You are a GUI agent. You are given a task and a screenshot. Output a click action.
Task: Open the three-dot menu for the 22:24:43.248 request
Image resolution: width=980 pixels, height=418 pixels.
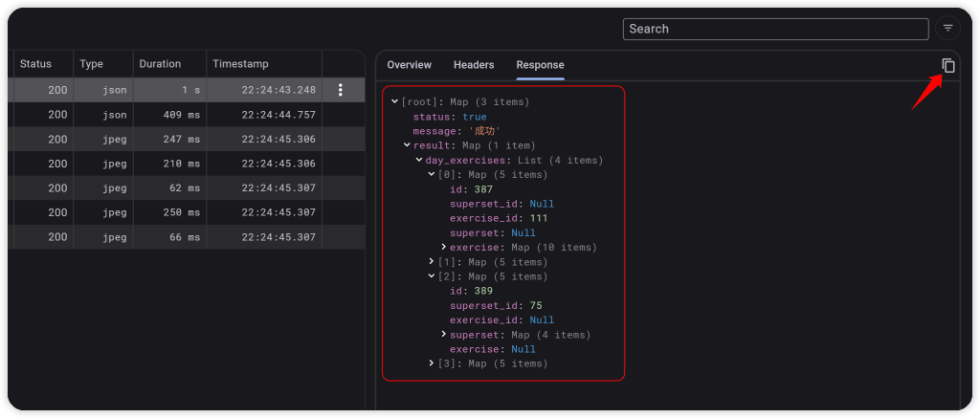click(340, 90)
